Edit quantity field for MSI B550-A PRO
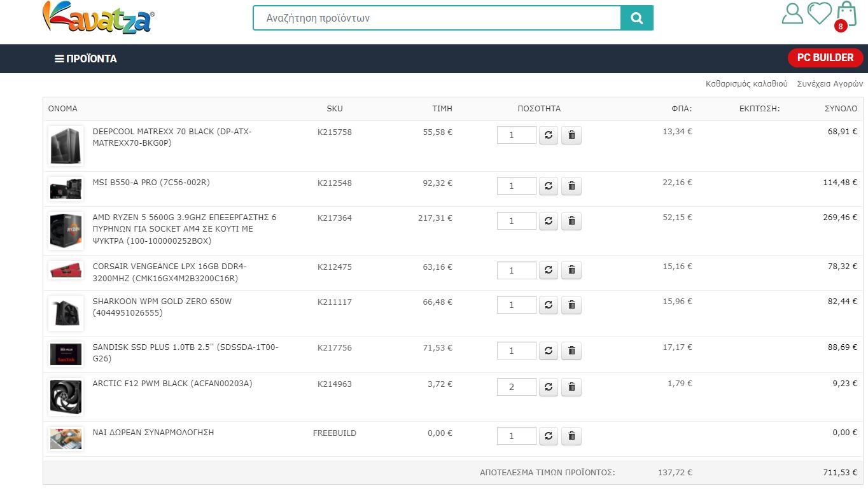Screen dimensions: 868x495 point(517,186)
